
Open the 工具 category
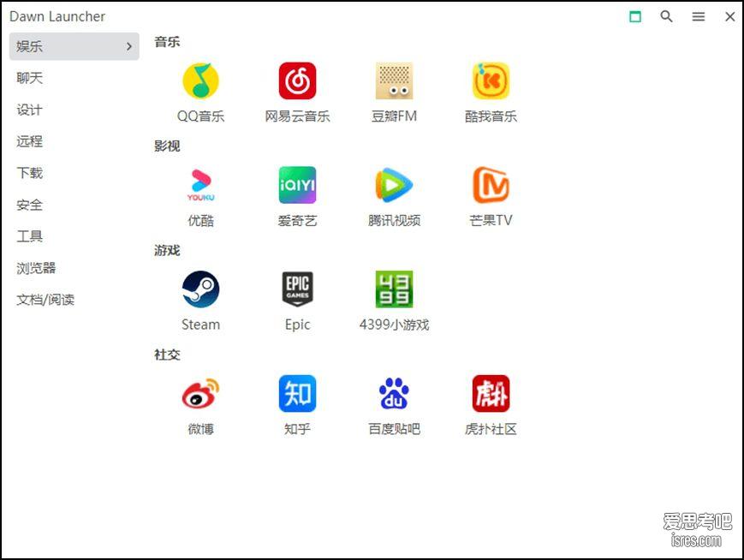click(x=29, y=236)
